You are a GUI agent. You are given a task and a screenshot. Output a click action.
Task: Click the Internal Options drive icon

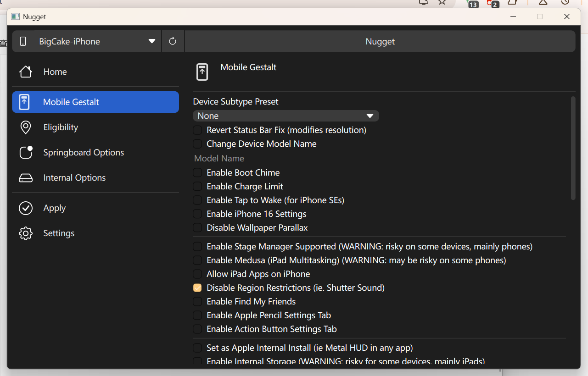coord(26,178)
